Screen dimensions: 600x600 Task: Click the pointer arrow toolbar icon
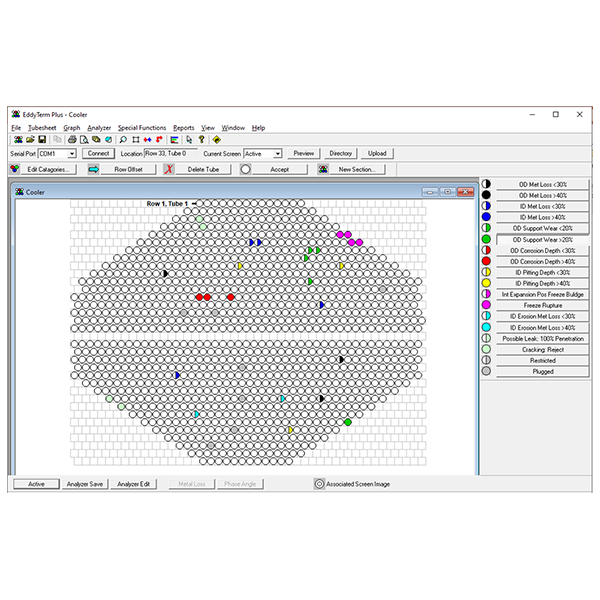[189, 140]
